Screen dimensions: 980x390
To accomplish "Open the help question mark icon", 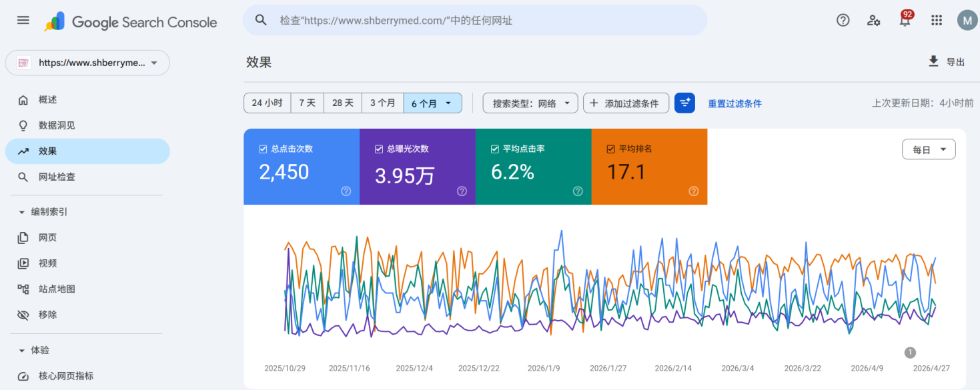I will [x=843, y=20].
